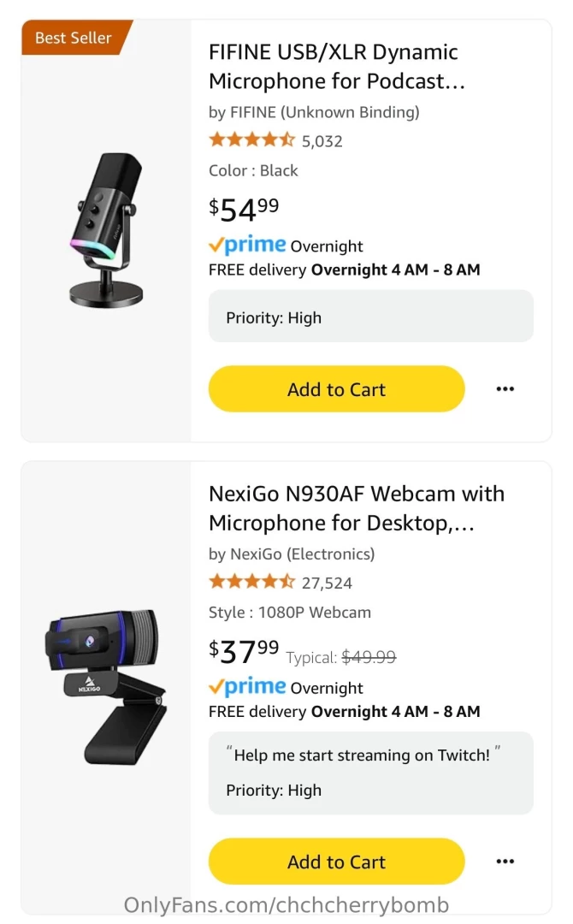Image resolution: width=573 pixels, height=924 pixels.
Task: Add the FIFINE microphone to cart
Action: point(336,389)
